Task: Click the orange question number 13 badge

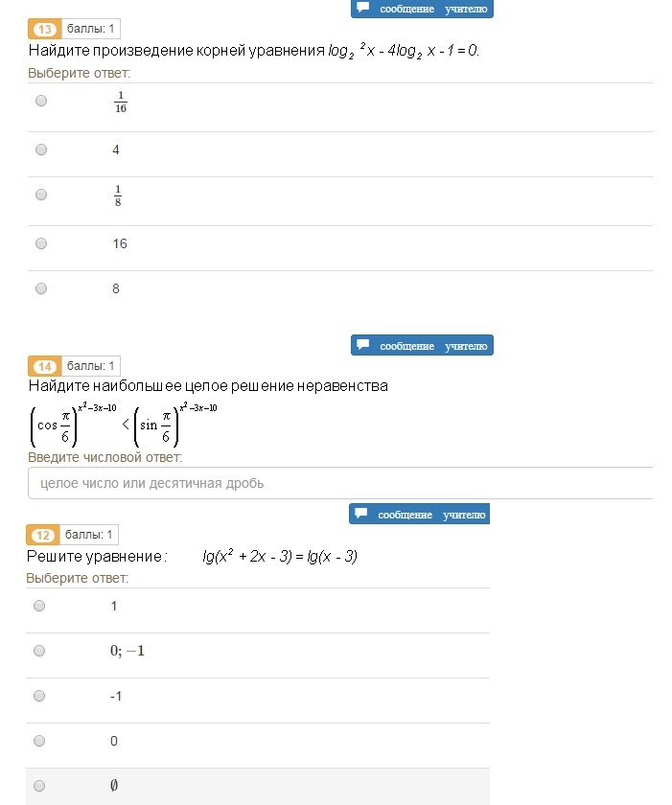Action: 44,30
